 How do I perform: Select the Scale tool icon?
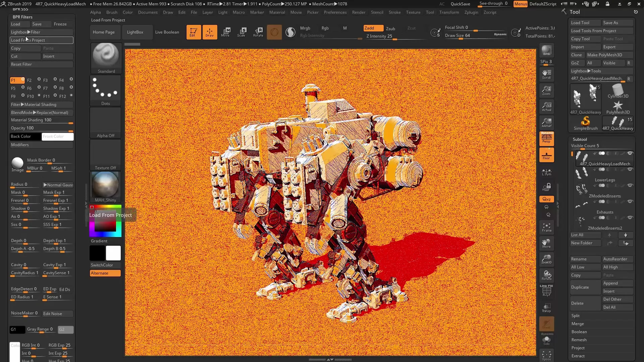tap(242, 32)
